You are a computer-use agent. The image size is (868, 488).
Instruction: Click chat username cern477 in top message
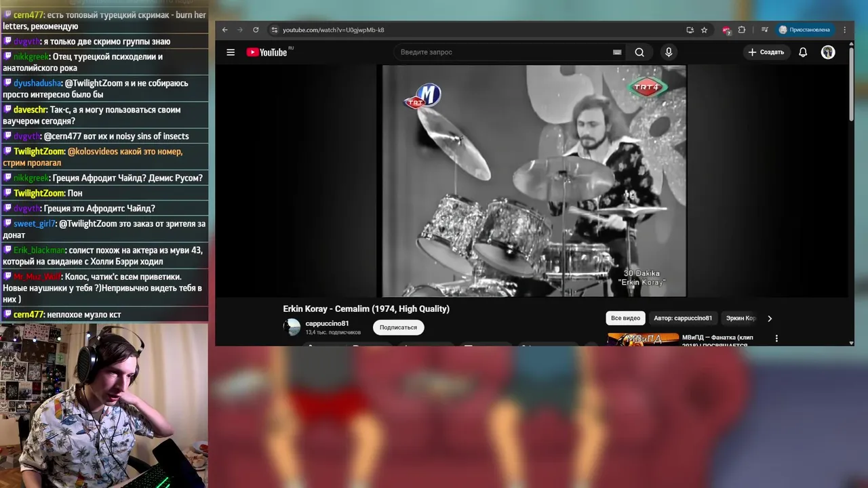coord(29,15)
